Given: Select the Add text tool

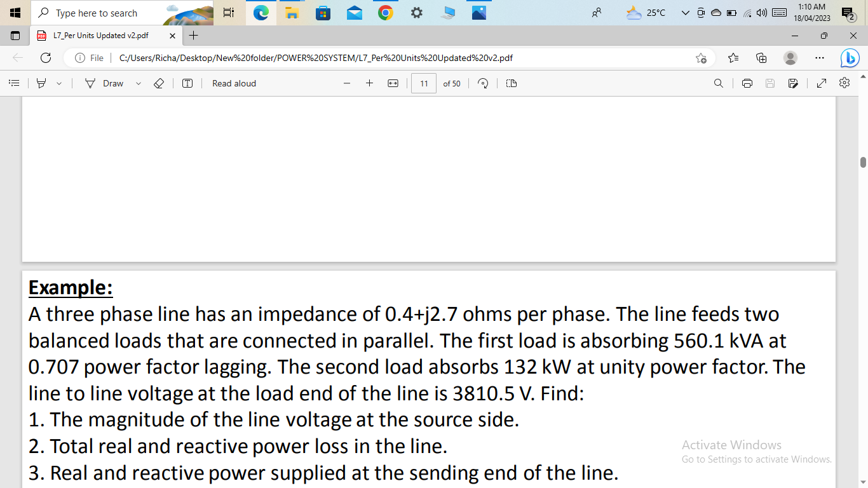Looking at the screenshot, I should point(187,83).
